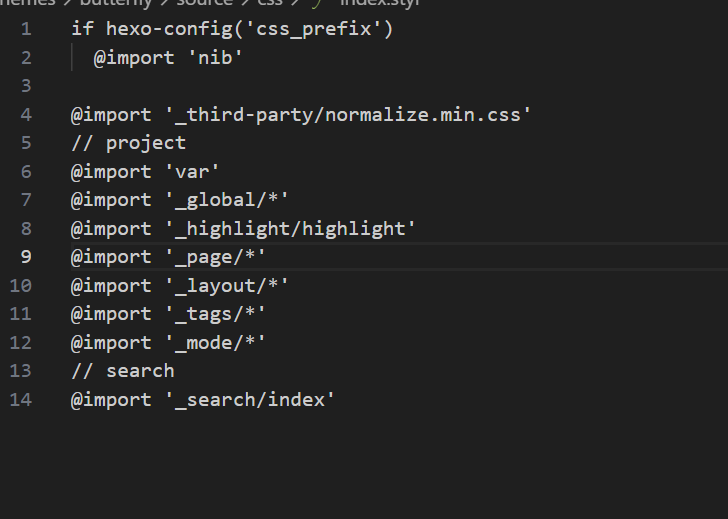728x519 pixels.
Task: Place cursor on the '_layout/*' import
Action: click(225, 285)
